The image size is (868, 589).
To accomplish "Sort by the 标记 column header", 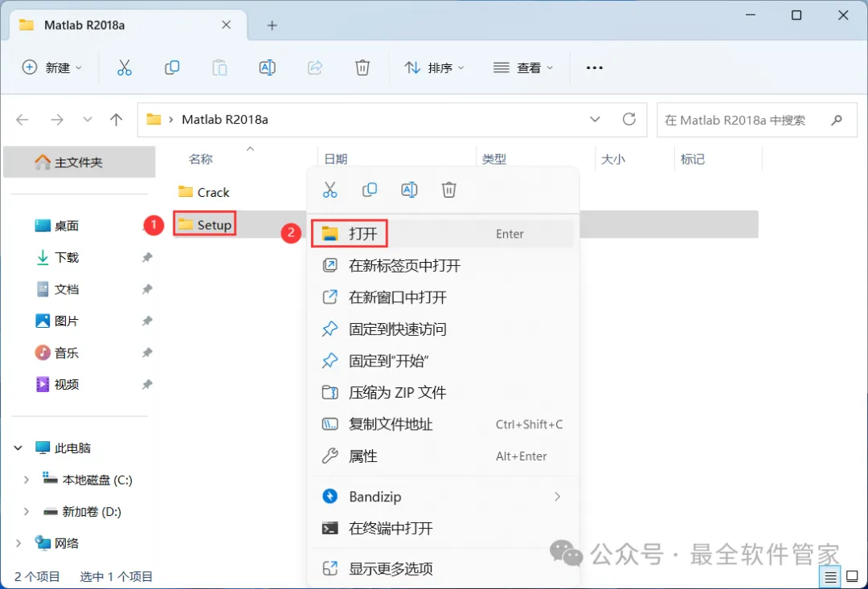I will click(x=692, y=159).
